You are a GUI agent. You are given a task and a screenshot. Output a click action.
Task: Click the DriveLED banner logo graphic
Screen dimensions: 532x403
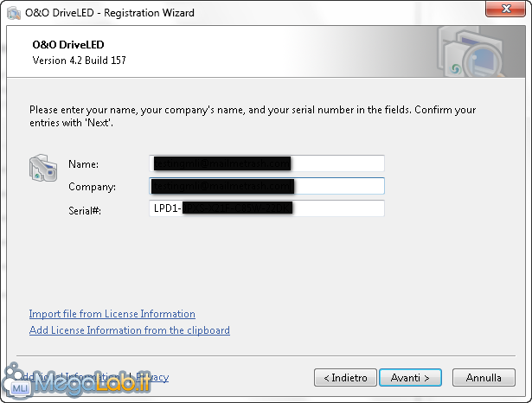tap(471, 52)
